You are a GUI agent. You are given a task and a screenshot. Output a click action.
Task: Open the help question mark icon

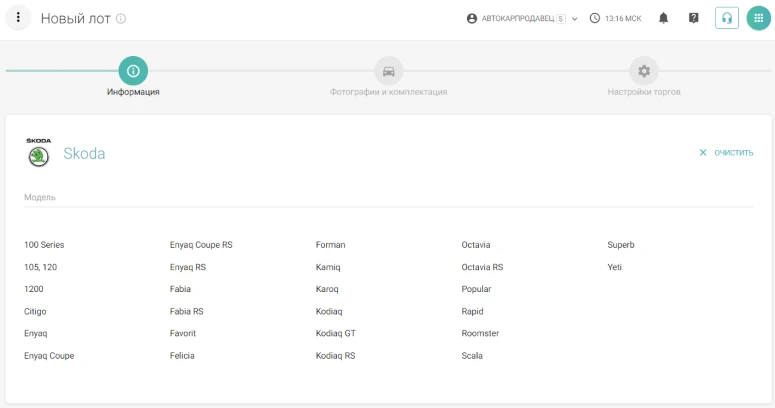click(694, 18)
